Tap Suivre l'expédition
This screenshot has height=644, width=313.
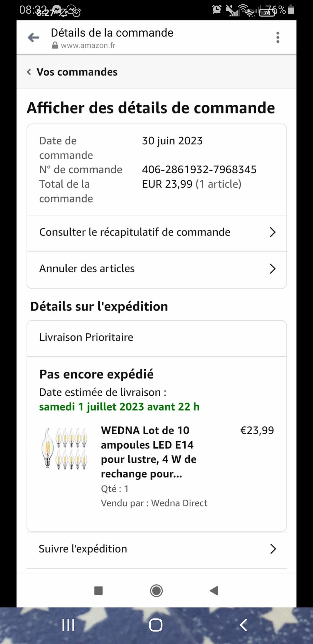pyautogui.click(x=83, y=549)
